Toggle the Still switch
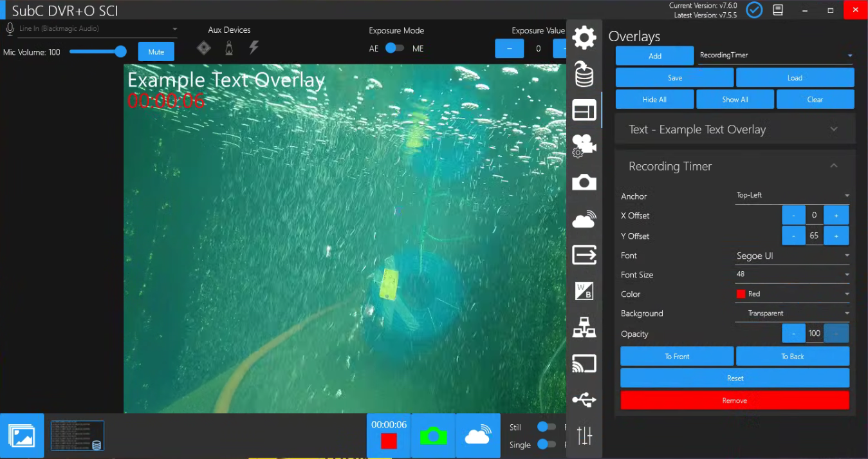This screenshot has width=868, height=459. pos(546,427)
